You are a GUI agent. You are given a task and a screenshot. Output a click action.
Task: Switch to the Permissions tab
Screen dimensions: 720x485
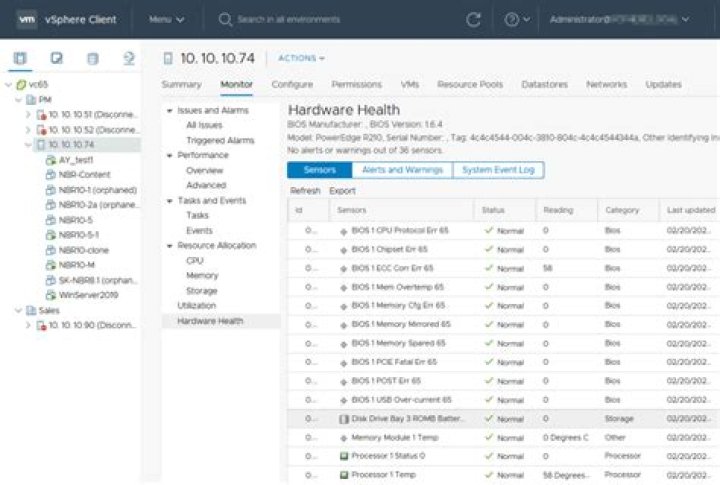click(357, 85)
